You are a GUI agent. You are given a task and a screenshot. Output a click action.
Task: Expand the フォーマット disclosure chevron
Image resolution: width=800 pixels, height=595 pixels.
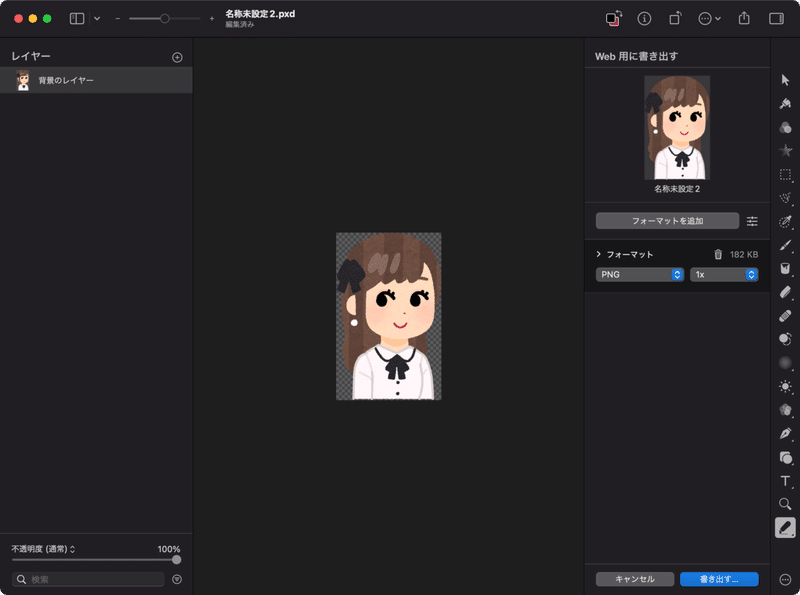point(598,254)
